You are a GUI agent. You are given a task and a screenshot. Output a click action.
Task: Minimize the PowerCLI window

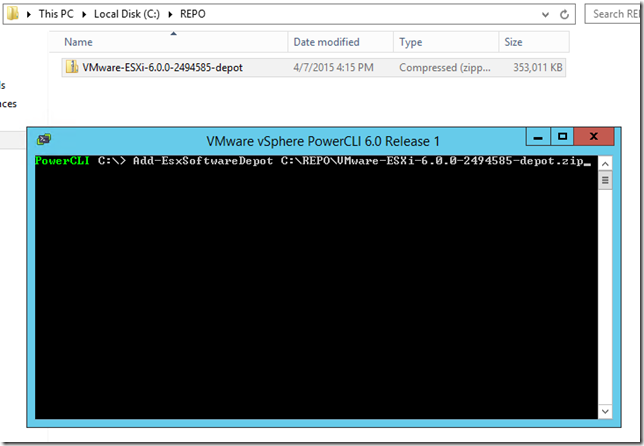tap(538, 137)
